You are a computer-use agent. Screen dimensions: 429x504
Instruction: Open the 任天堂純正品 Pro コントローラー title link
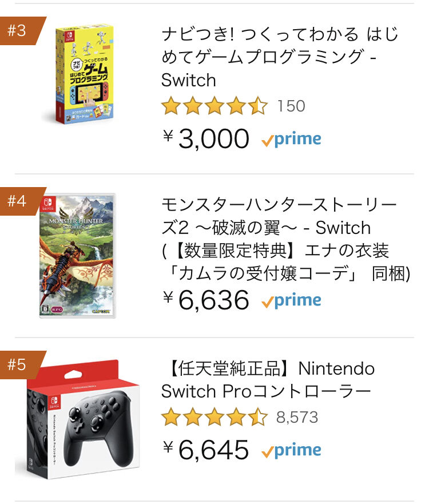(x=268, y=380)
